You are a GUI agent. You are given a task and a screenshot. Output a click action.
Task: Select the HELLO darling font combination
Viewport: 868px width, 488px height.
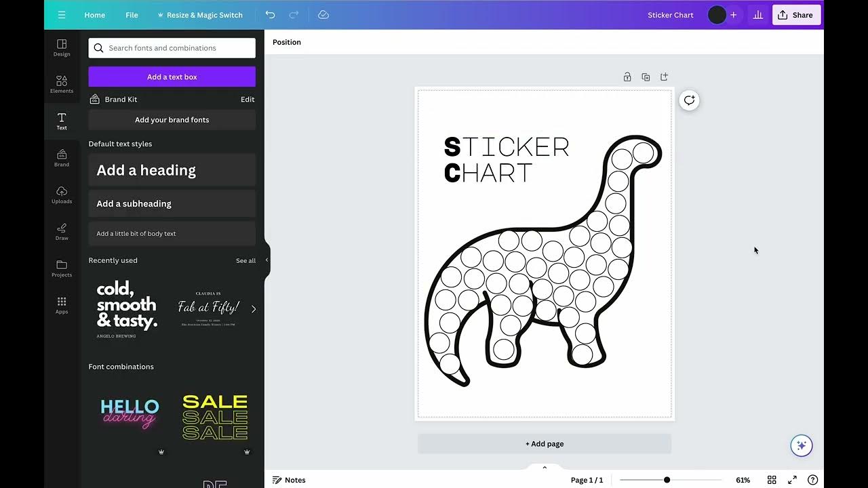tap(130, 413)
